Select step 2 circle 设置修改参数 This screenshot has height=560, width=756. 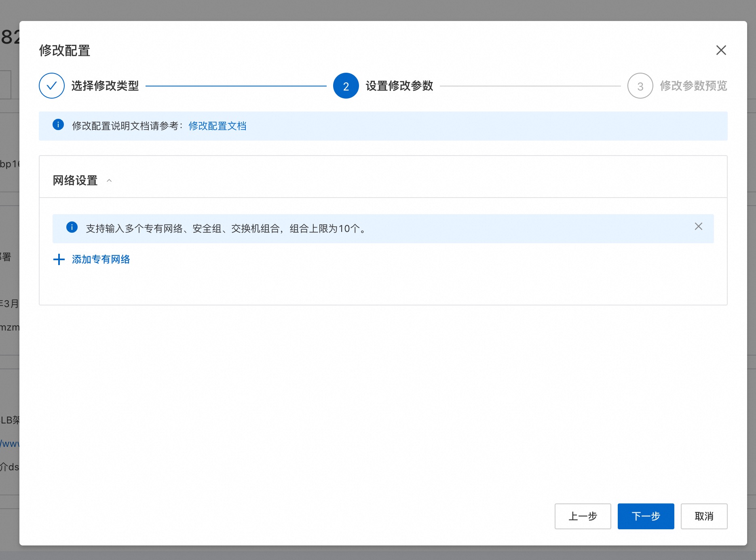346,86
